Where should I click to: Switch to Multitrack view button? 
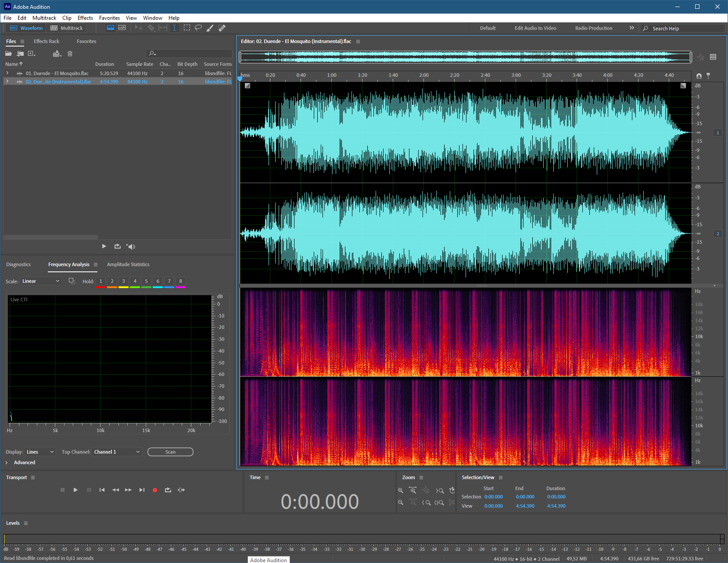[66, 28]
